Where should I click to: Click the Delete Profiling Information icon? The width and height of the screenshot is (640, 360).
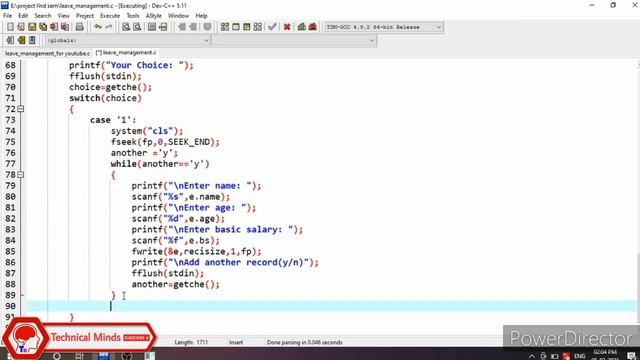pos(313,27)
